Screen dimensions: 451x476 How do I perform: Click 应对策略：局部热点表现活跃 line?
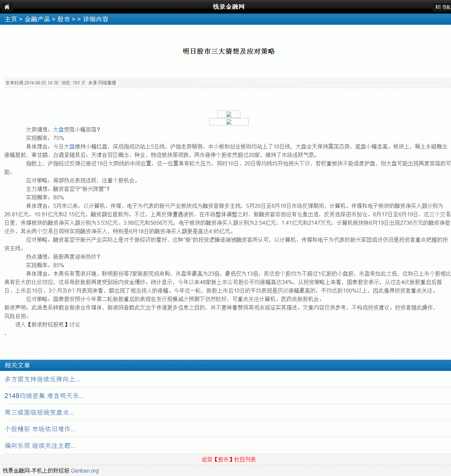click(x=82, y=180)
